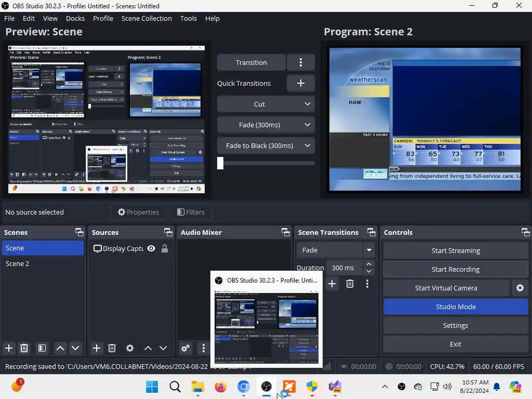Screen dimensions: 532x399
Task: Remove selected scene with trash icon
Action: (24, 348)
